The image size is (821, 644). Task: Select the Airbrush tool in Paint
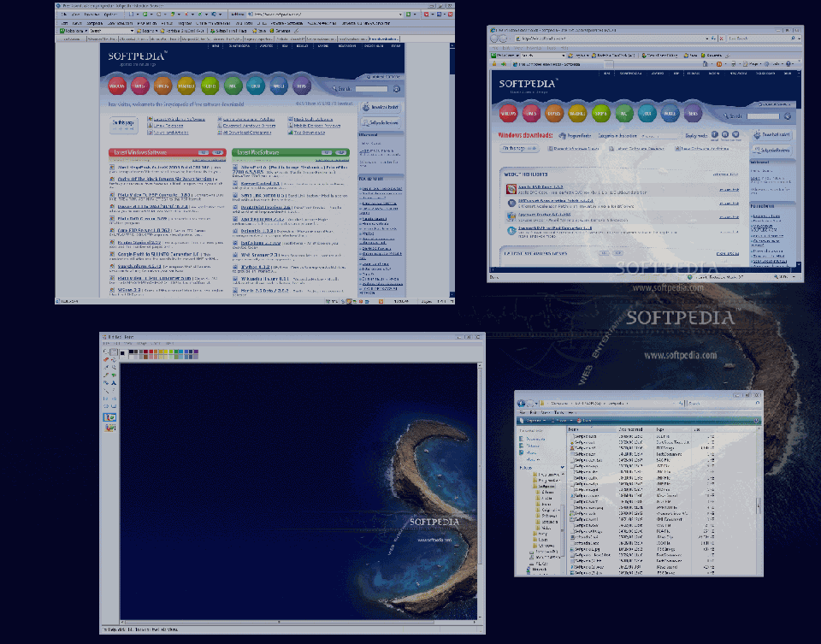(106, 383)
